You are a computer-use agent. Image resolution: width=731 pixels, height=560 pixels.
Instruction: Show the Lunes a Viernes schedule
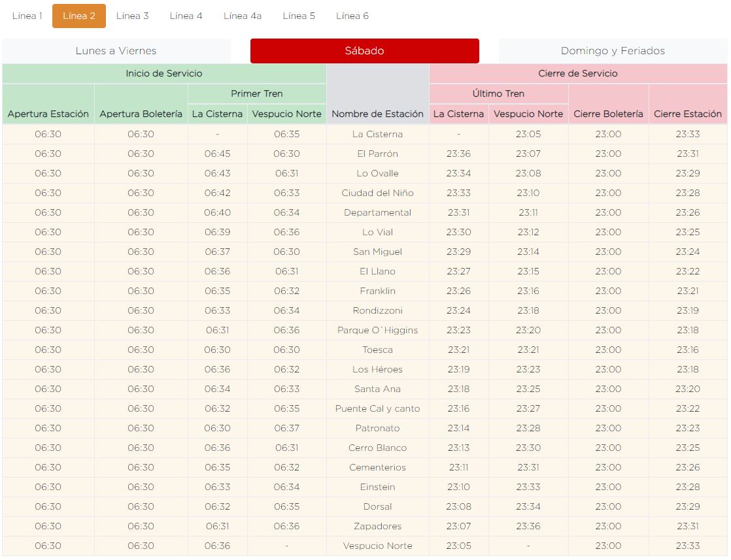click(x=116, y=51)
